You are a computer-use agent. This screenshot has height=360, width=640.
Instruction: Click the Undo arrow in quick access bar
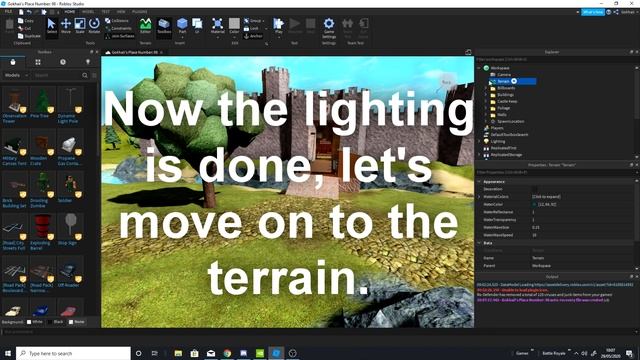pyautogui.click(x=29, y=12)
